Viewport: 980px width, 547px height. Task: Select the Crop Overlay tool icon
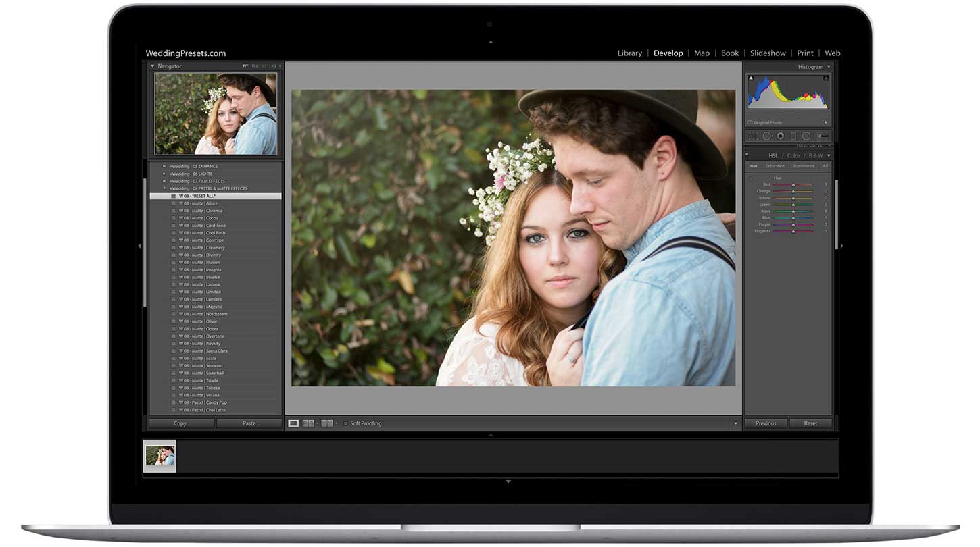tap(753, 136)
